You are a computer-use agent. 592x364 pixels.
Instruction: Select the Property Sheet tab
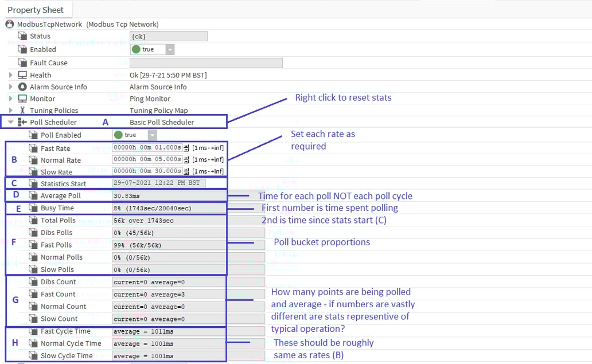[36, 10]
